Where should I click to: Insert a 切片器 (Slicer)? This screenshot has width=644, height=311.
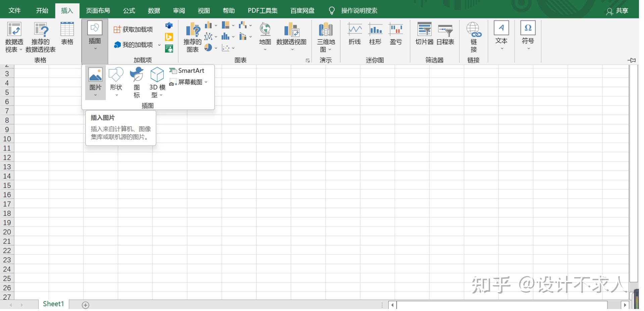point(424,36)
